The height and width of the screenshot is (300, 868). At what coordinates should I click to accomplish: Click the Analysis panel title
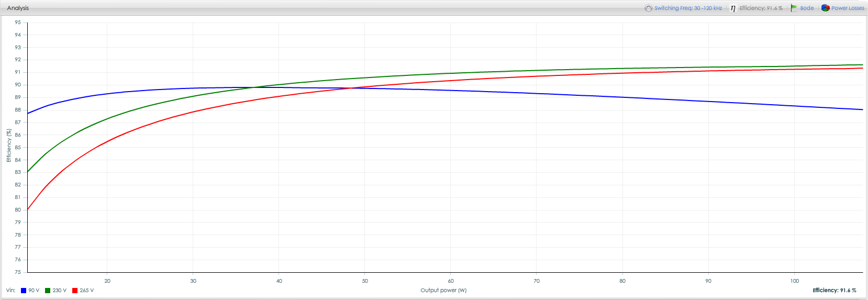18,8
